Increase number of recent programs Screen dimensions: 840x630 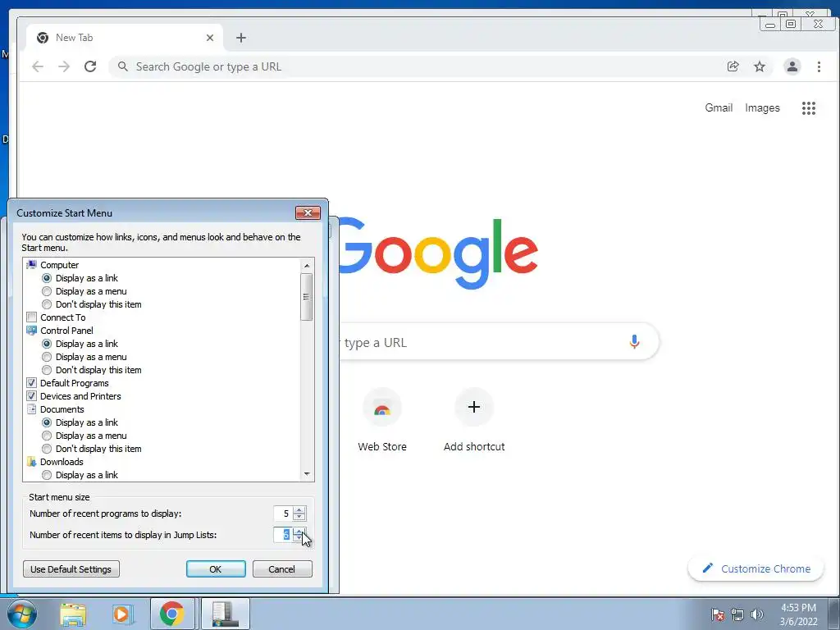pos(299,510)
